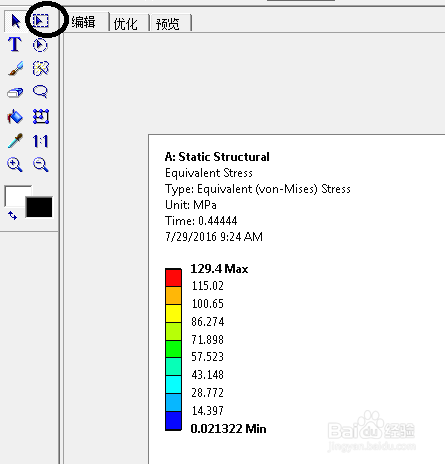Choose the Text tool
The width and height of the screenshot is (445, 464).
click(15, 44)
